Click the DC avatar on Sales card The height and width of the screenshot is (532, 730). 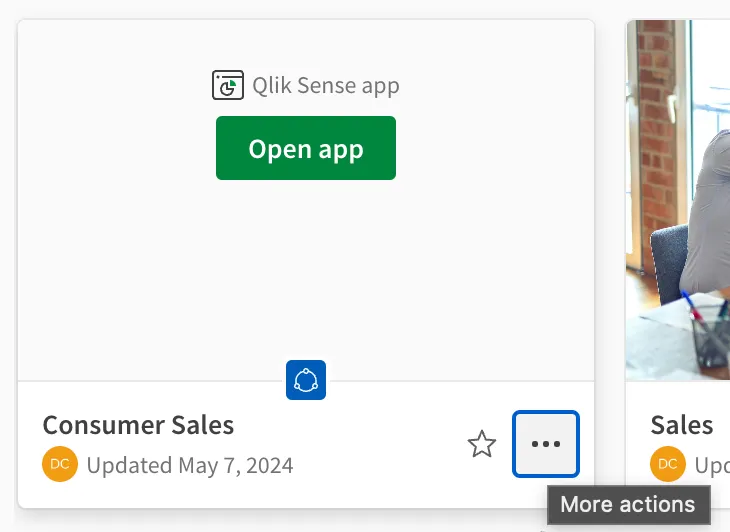coord(668,464)
